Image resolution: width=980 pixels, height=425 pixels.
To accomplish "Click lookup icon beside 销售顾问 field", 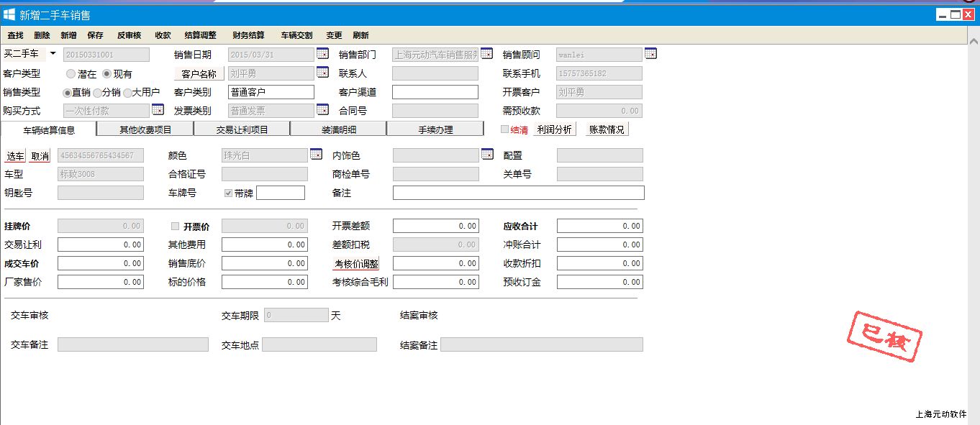I will 650,54.
